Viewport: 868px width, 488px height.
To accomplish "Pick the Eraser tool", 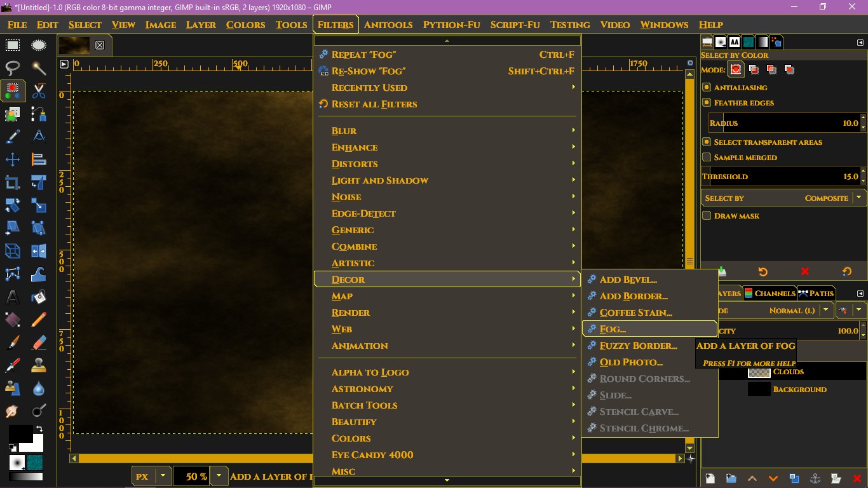I will coord(39,342).
